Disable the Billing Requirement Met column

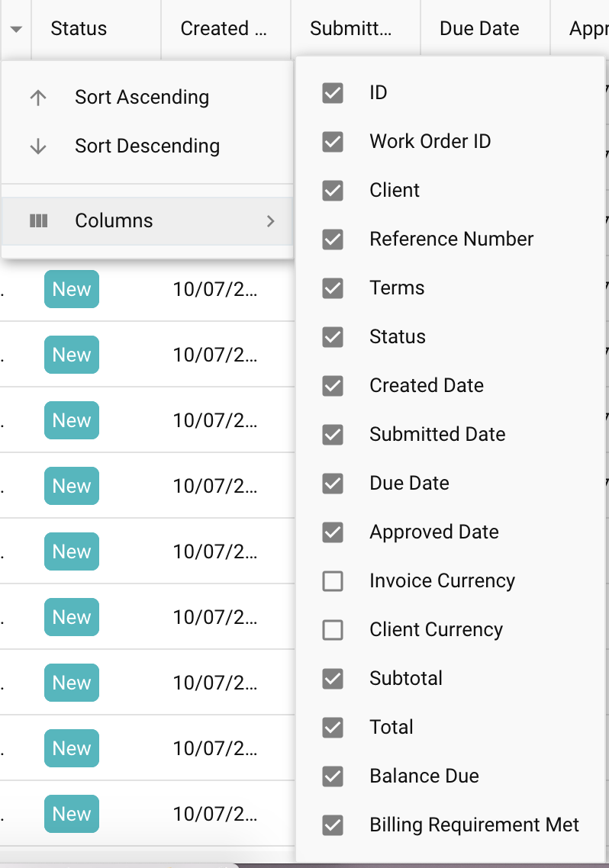pyautogui.click(x=332, y=825)
